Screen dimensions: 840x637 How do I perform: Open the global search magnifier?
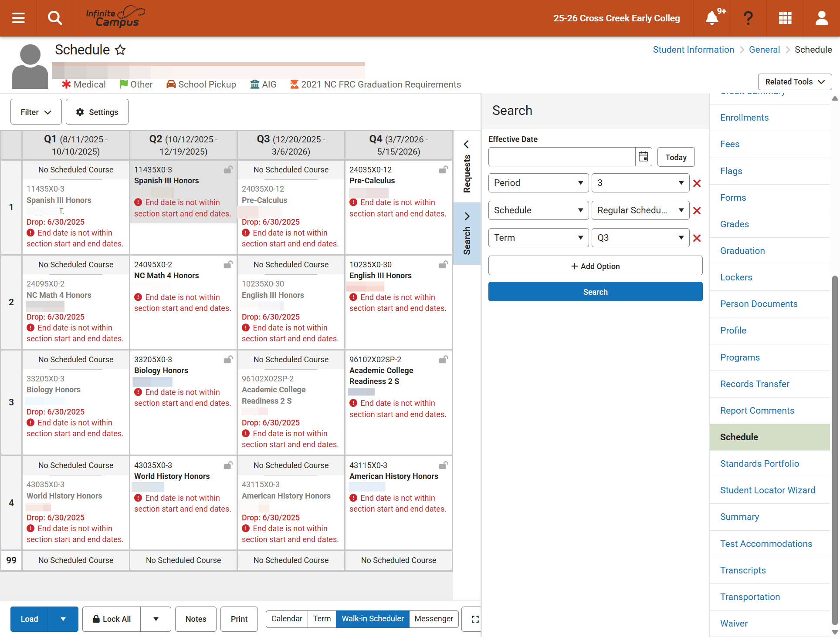[x=55, y=18]
